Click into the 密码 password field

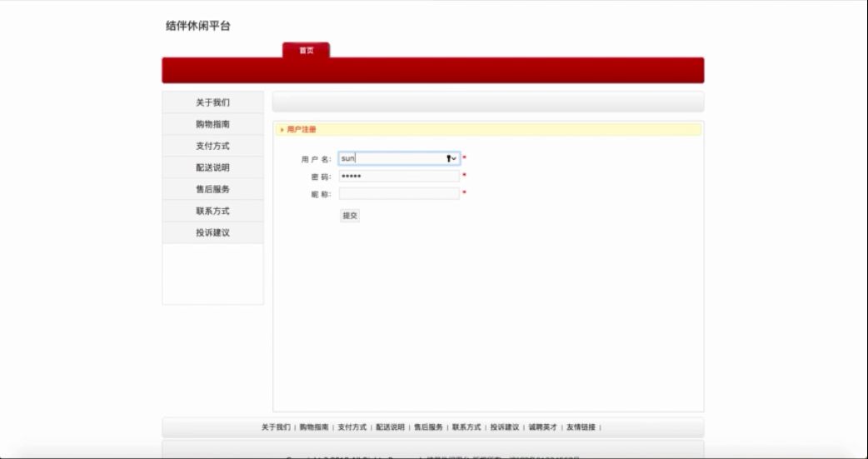399,176
